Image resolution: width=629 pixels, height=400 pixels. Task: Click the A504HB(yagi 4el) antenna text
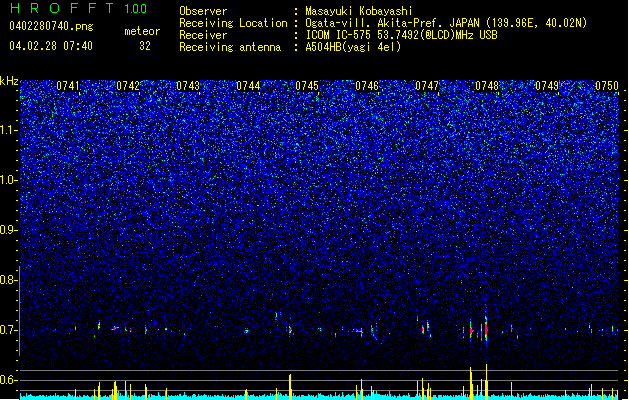[x=353, y=47]
